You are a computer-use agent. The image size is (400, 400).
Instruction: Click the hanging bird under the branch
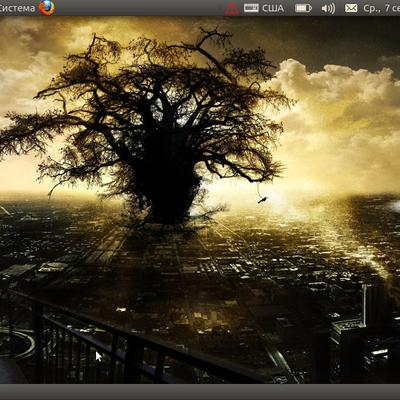(262, 200)
